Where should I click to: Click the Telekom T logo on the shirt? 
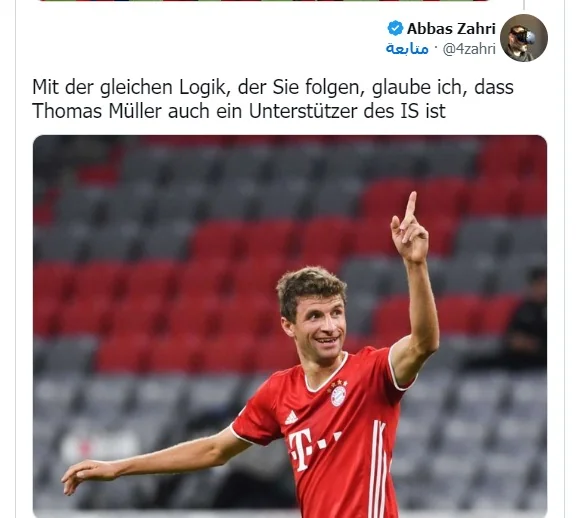[301, 449]
